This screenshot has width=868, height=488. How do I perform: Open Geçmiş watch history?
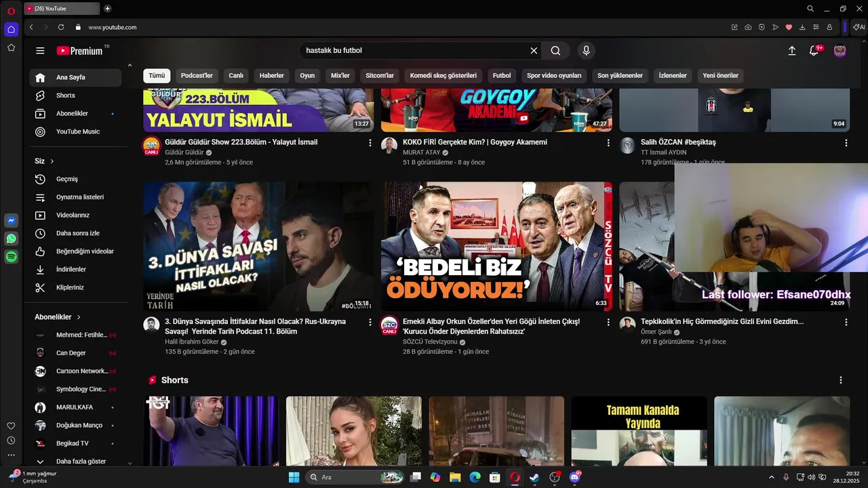[75, 179]
